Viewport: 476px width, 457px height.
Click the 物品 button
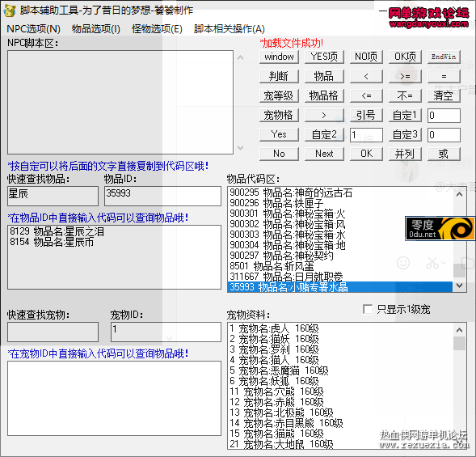pos(324,76)
